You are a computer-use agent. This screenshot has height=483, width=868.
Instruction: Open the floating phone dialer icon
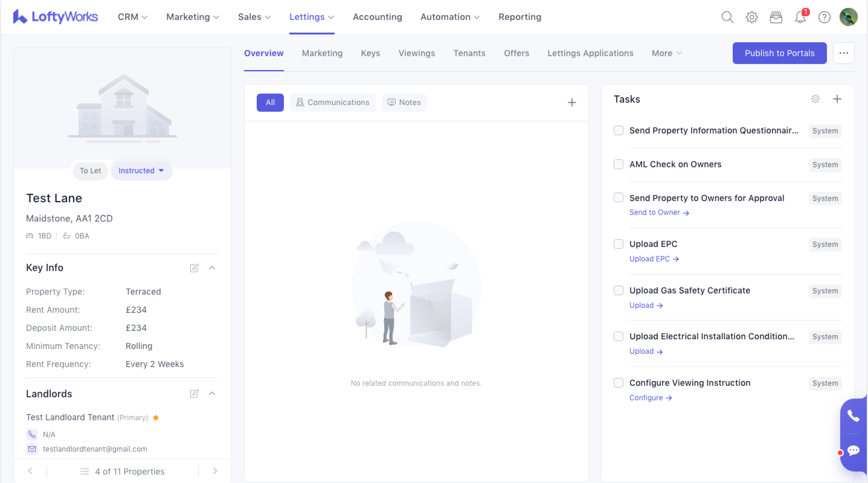853,416
